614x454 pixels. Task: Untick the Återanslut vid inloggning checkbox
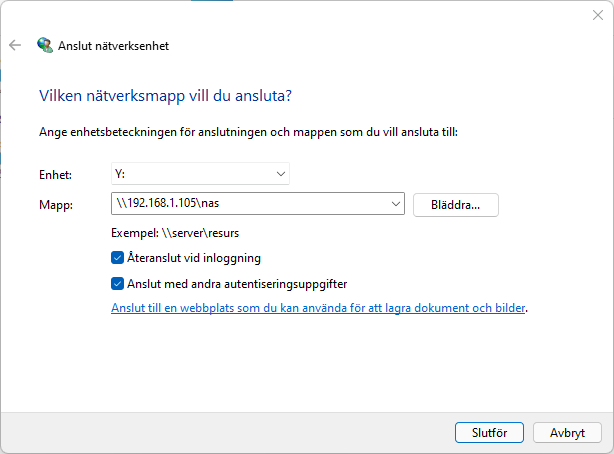click(117, 258)
